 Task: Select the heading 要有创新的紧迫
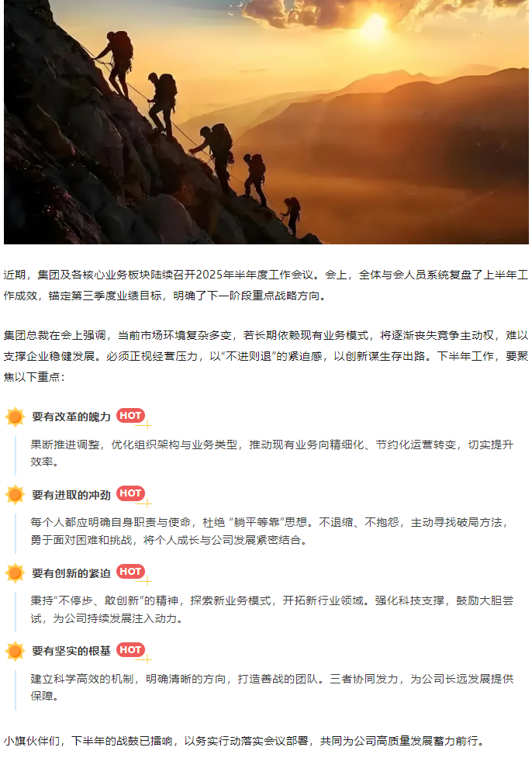click(x=71, y=573)
